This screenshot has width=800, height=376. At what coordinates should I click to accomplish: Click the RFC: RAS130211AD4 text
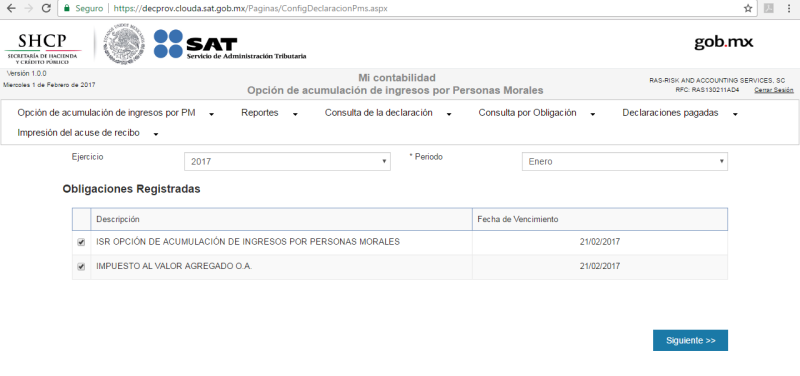707,90
